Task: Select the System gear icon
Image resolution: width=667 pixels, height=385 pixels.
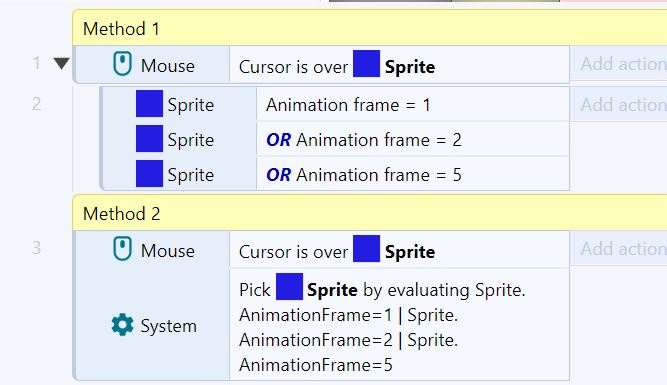Action: click(123, 325)
